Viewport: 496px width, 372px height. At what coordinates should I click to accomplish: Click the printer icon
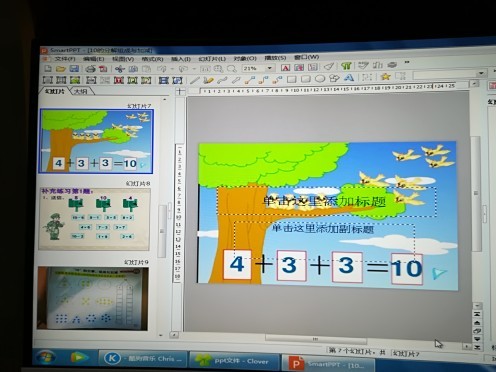point(91,69)
